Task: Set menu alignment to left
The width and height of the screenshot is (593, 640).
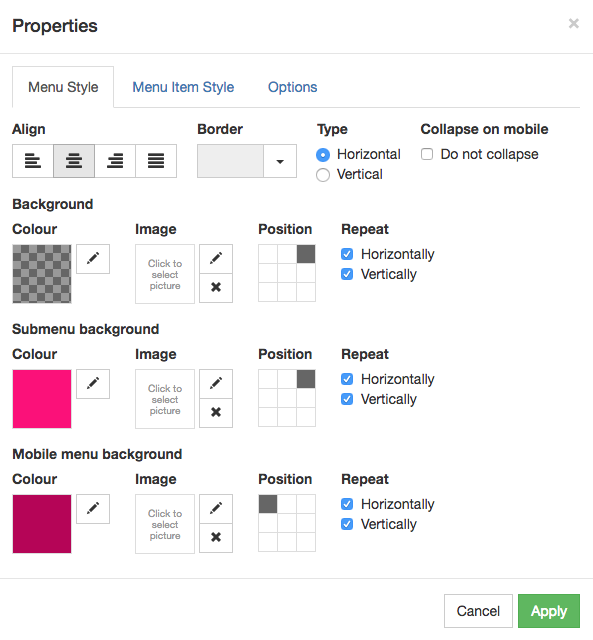Action: tap(33, 161)
